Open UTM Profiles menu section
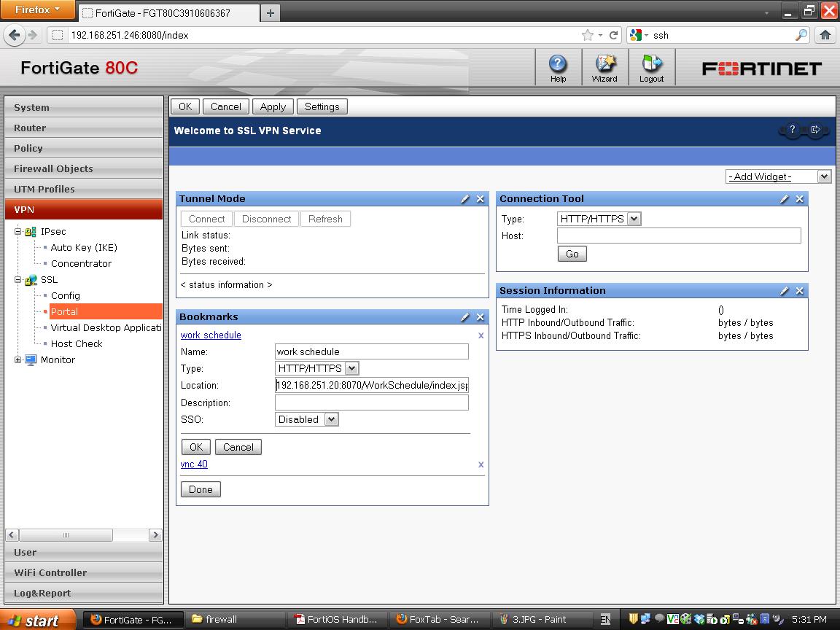The width and height of the screenshot is (840, 630). [84, 189]
